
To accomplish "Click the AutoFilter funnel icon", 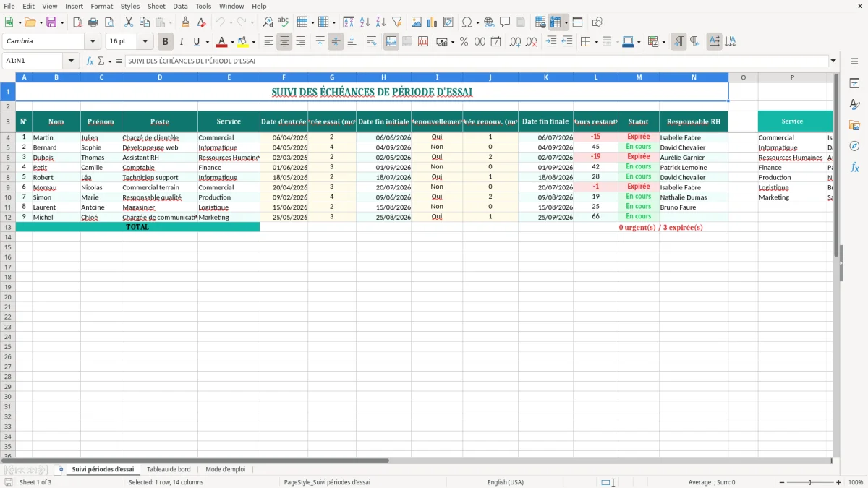I will 396,22.
